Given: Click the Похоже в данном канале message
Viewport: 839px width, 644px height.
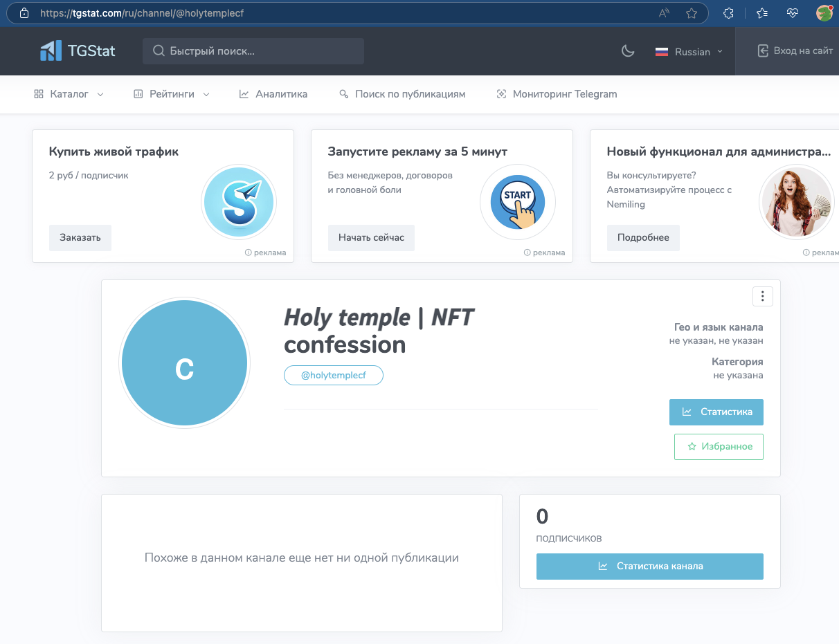Looking at the screenshot, I should [x=302, y=558].
